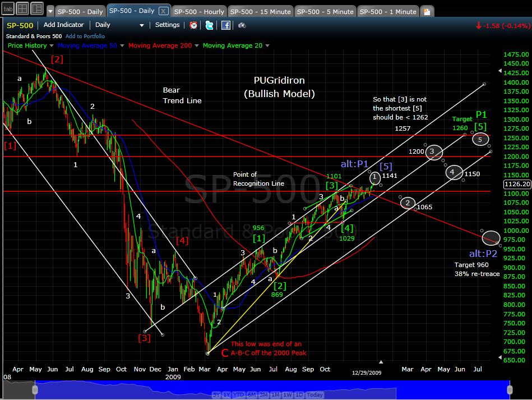Post the chart using the Facebook icon
The height and width of the screenshot is (400, 532).
pyautogui.click(x=225, y=25)
